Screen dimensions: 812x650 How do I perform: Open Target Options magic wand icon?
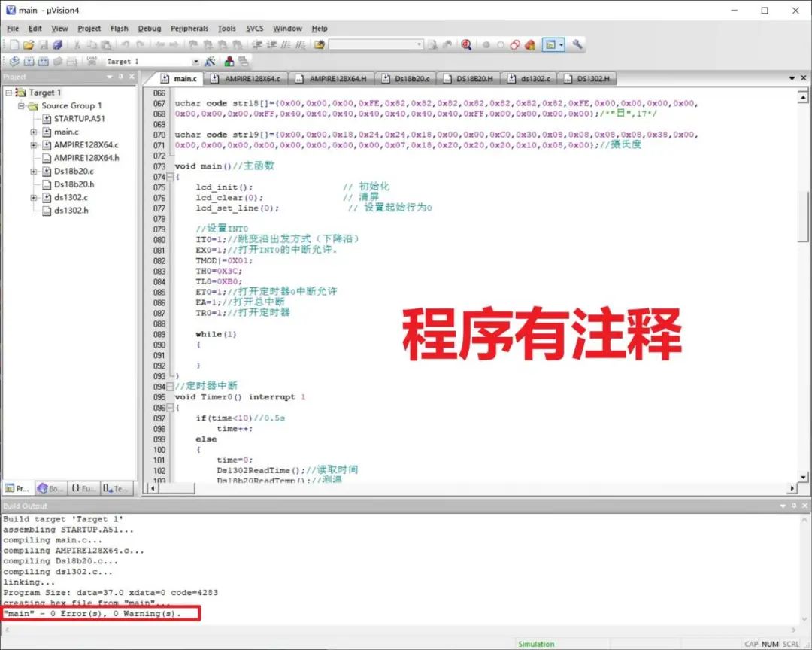click(x=210, y=62)
